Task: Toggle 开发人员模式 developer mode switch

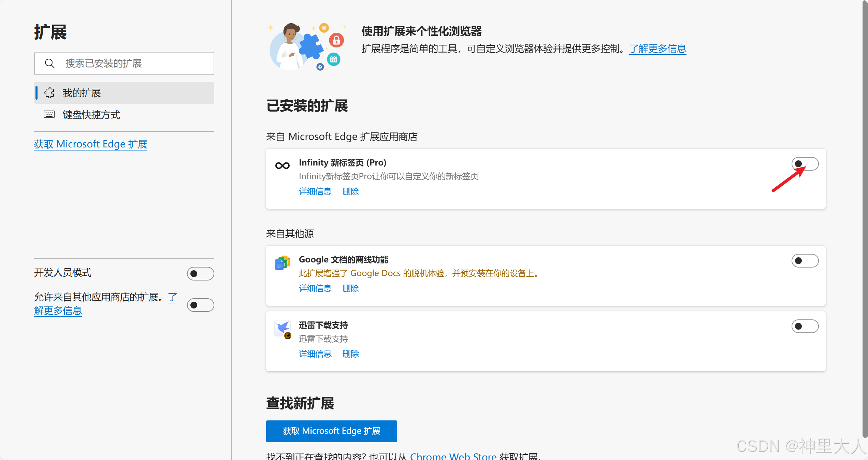Action: coord(200,274)
